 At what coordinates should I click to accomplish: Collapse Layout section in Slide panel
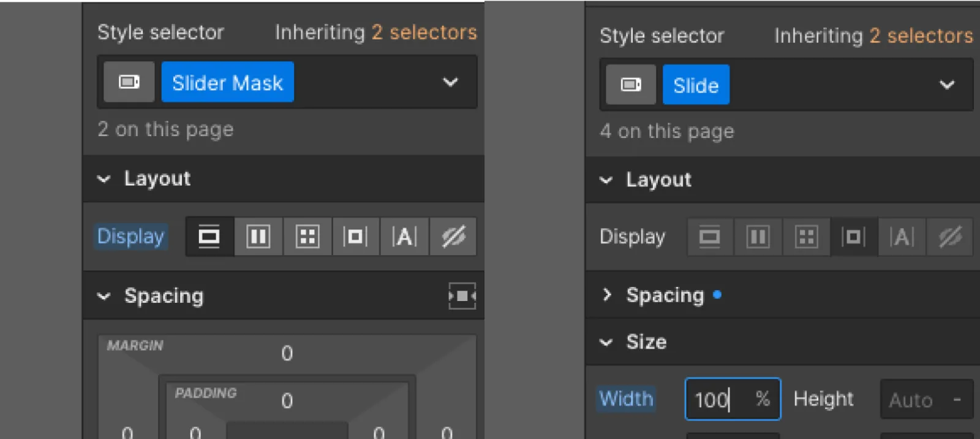606,180
